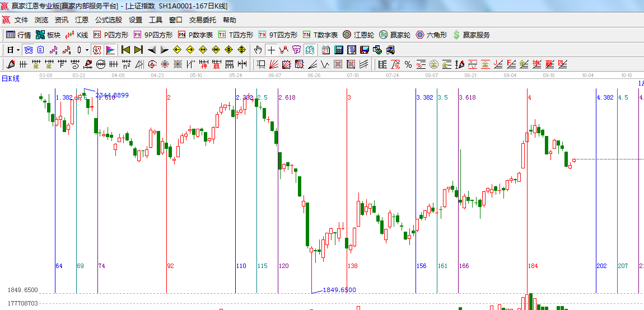Expand the candlestick style dropdown arrow
Image resolution: width=644 pixels, height=310 pixels.
(87, 50)
